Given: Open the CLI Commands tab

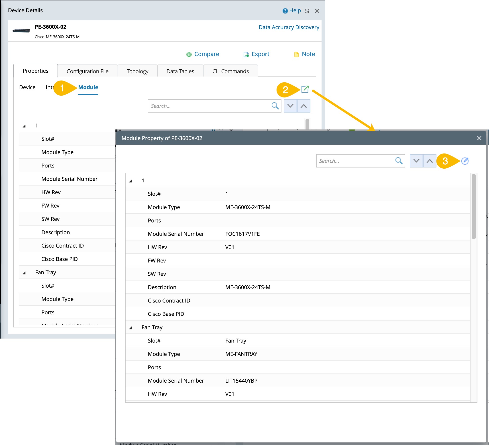Looking at the screenshot, I should click(x=230, y=71).
